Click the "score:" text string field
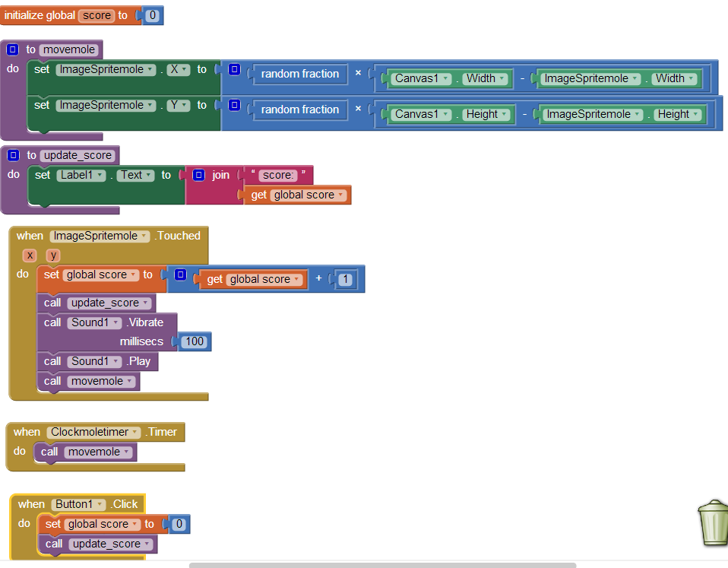This screenshot has width=728, height=568. (x=277, y=175)
